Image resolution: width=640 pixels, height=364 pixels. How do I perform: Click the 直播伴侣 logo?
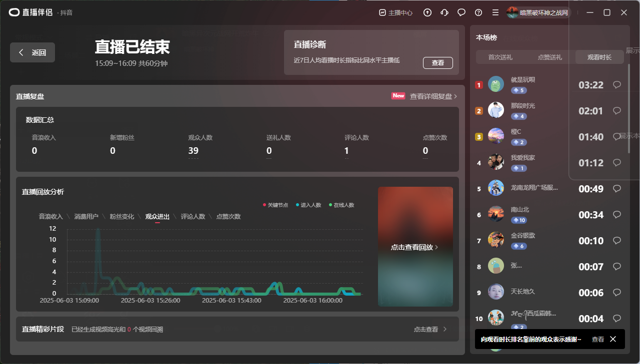(31, 12)
